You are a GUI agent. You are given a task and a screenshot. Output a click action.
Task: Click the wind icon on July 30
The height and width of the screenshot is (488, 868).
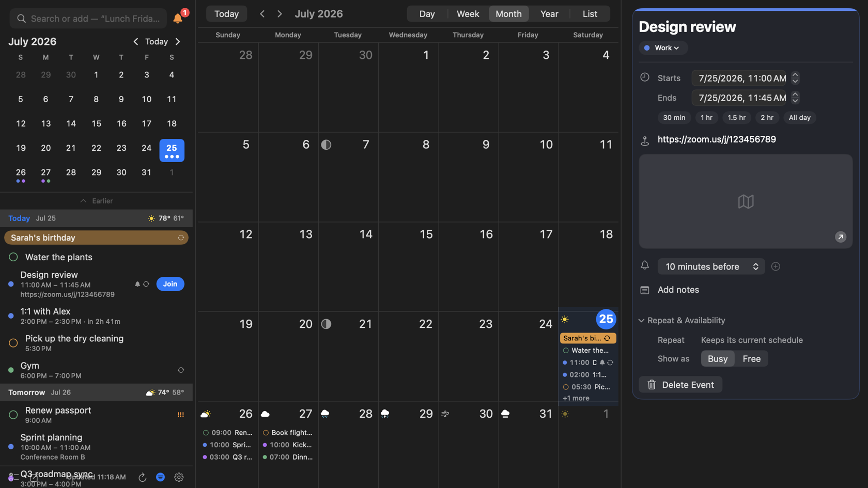[445, 414]
